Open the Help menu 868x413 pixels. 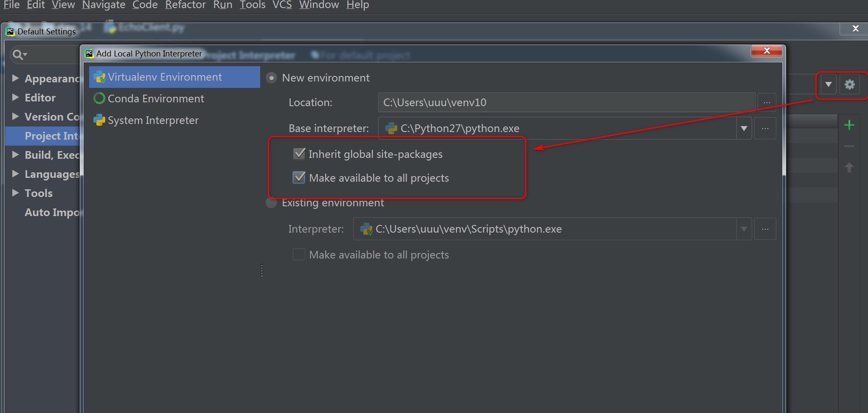pyautogui.click(x=357, y=5)
